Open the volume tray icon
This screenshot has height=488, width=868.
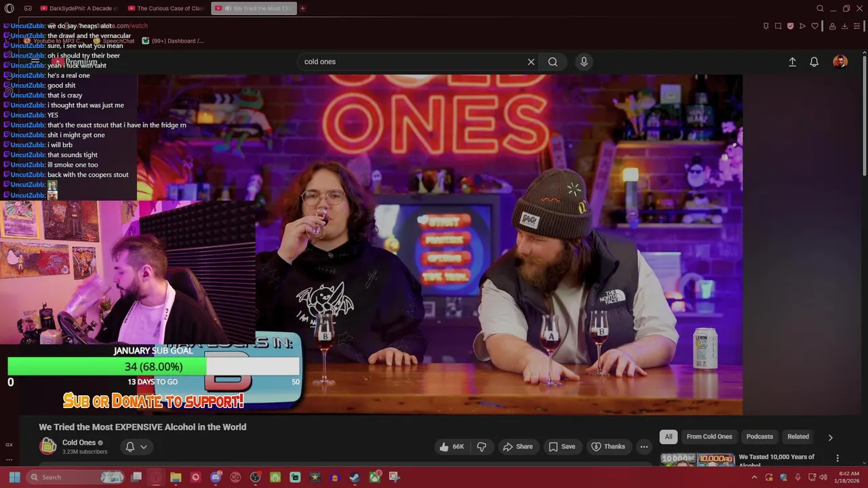click(823, 477)
